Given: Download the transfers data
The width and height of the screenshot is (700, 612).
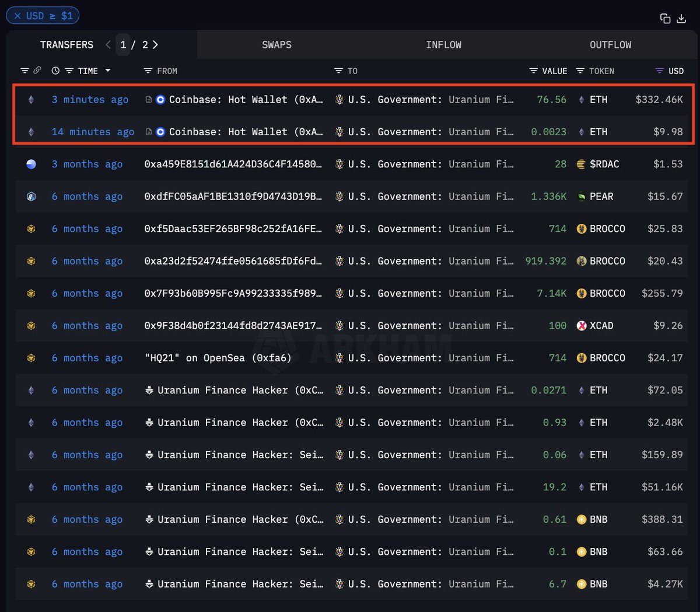Looking at the screenshot, I should point(681,19).
